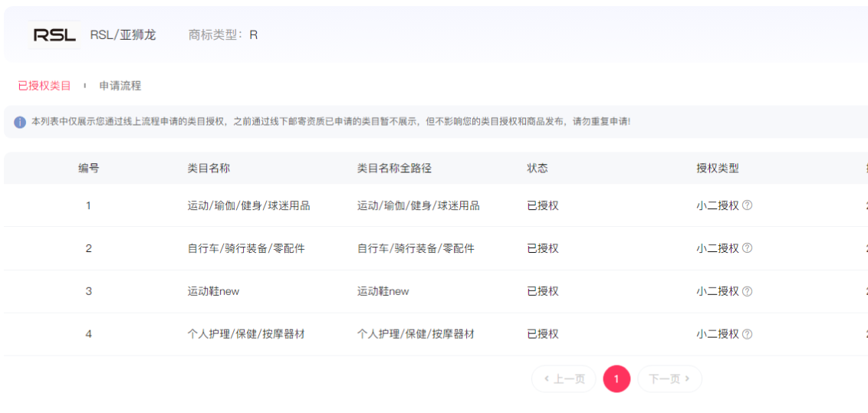Screen dimensions: 868x413
Task: Select 自行车/骑行装备/零配件 in 类目名称 column
Action: [x=245, y=248]
